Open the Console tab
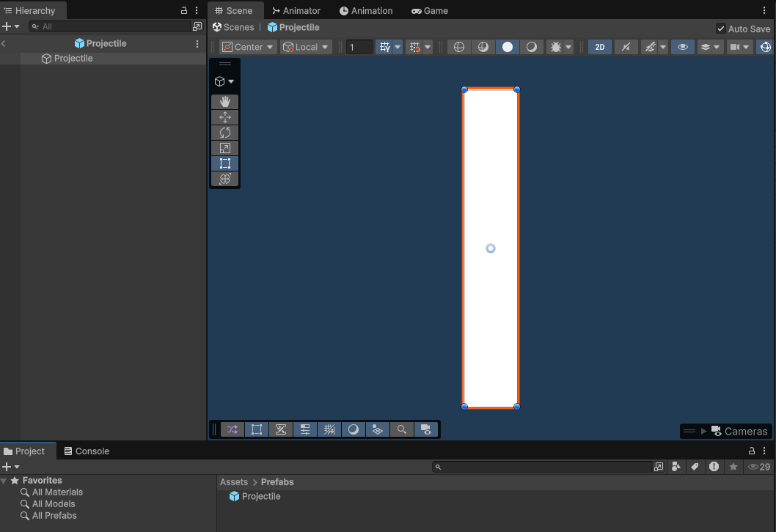The width and height of the screenshot is (776, 532). click(x=87, y=451)
